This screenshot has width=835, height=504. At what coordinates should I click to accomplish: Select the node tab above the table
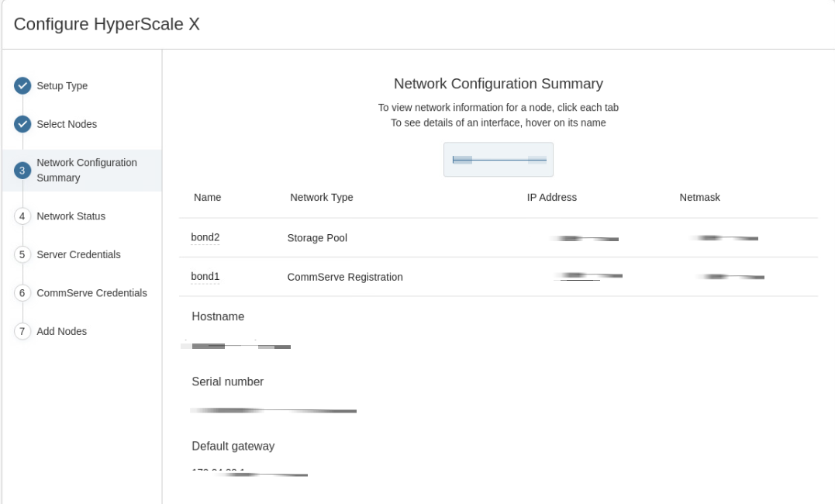pos(498,159)
